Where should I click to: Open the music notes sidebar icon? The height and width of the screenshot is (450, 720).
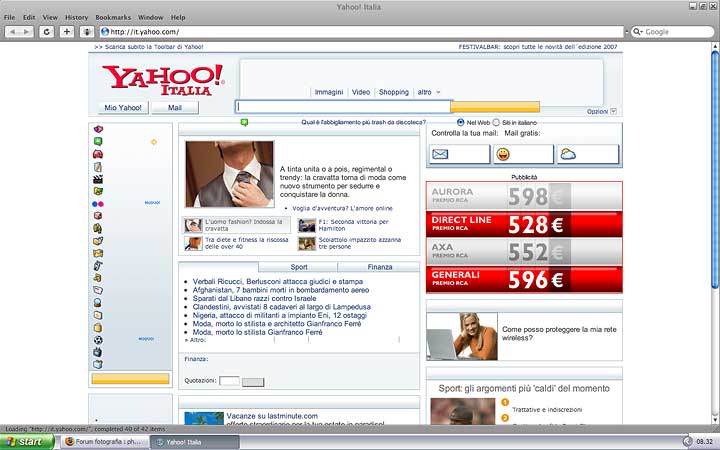coord(98,278)
